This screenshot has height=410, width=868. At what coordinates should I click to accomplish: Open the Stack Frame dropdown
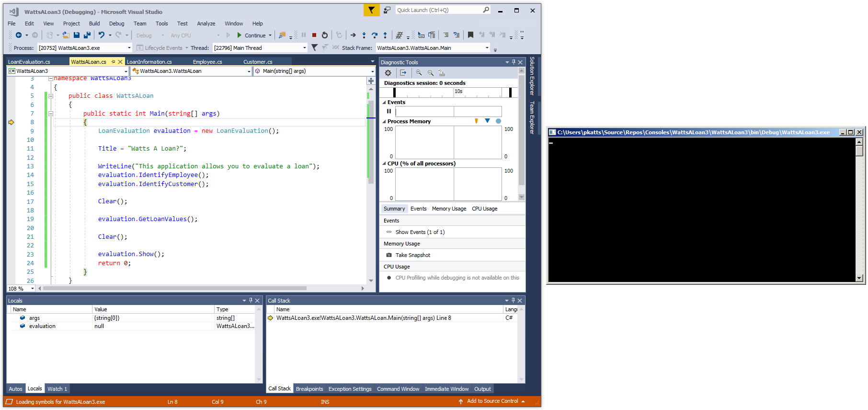[x=487, y=48]
